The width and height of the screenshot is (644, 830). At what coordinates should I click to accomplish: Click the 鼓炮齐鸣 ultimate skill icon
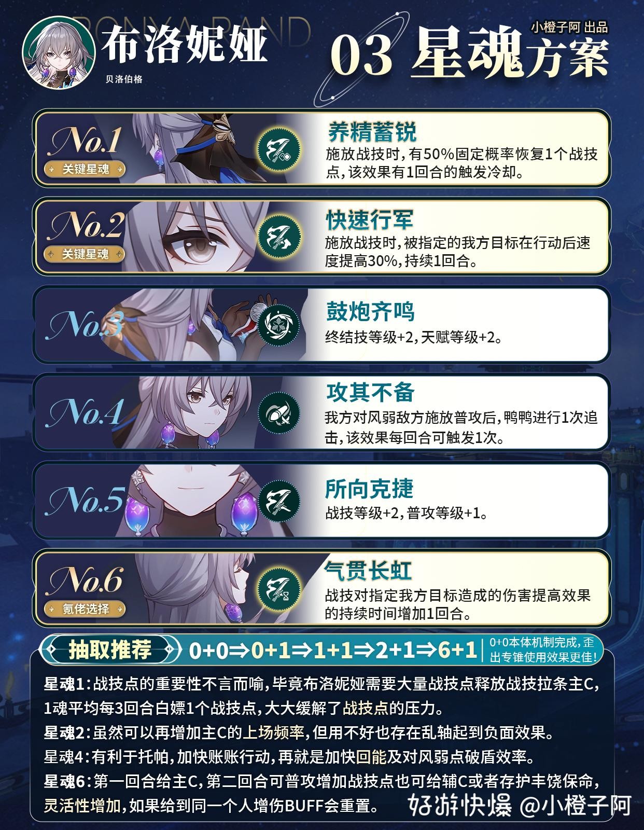(x=280, y=325)
